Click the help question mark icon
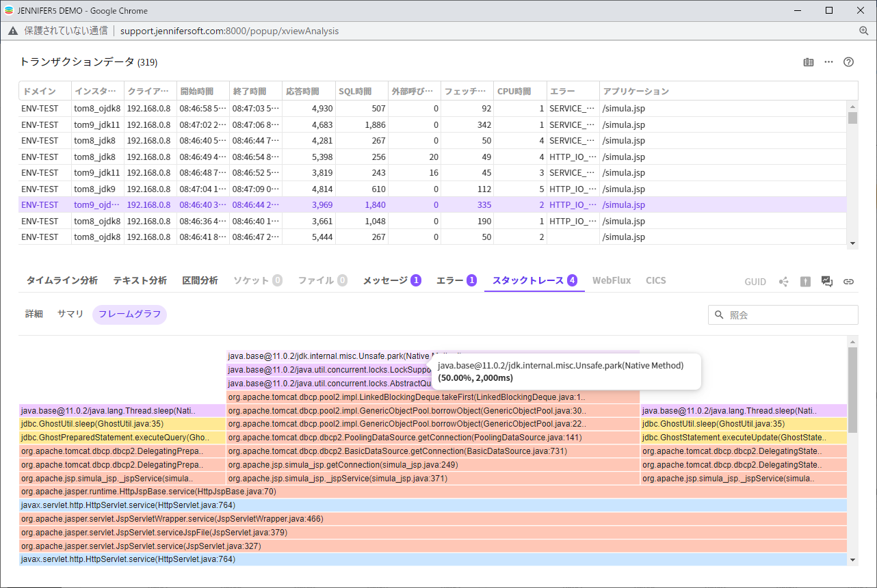Image resolution: width=877 pixels, height=588 pixels. pos(849,62)
